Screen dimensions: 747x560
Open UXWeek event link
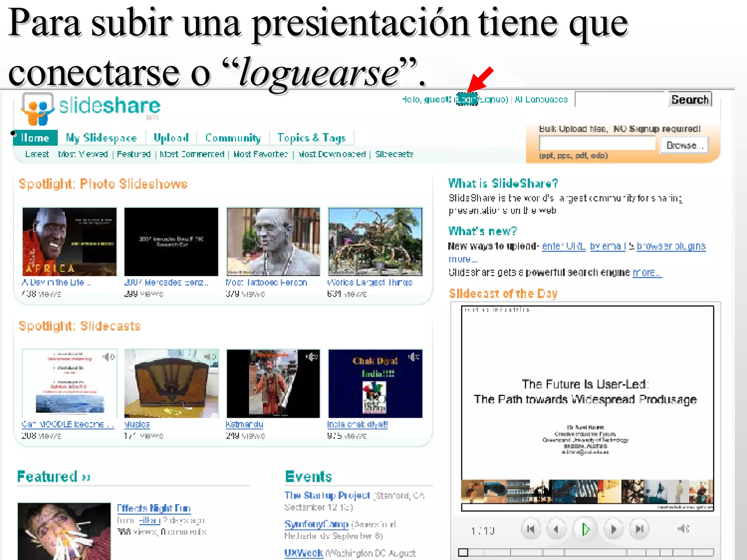(x=303, y=553)
